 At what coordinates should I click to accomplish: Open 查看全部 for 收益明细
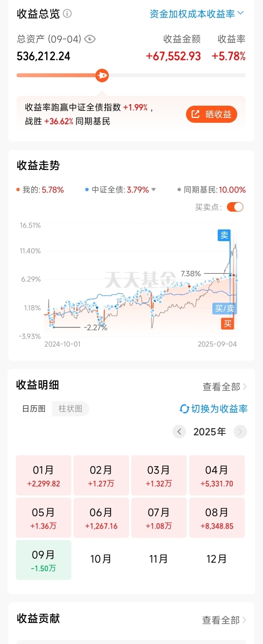(x=225, y=387)
